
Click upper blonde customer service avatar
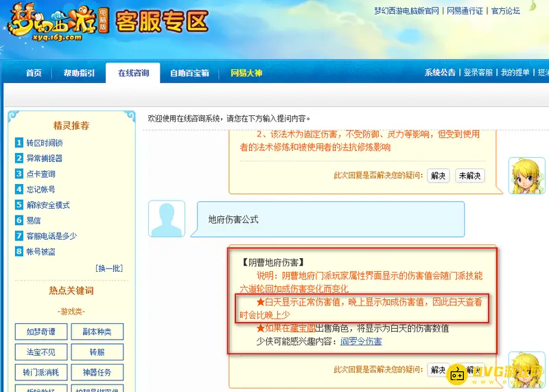click(526, 176)
